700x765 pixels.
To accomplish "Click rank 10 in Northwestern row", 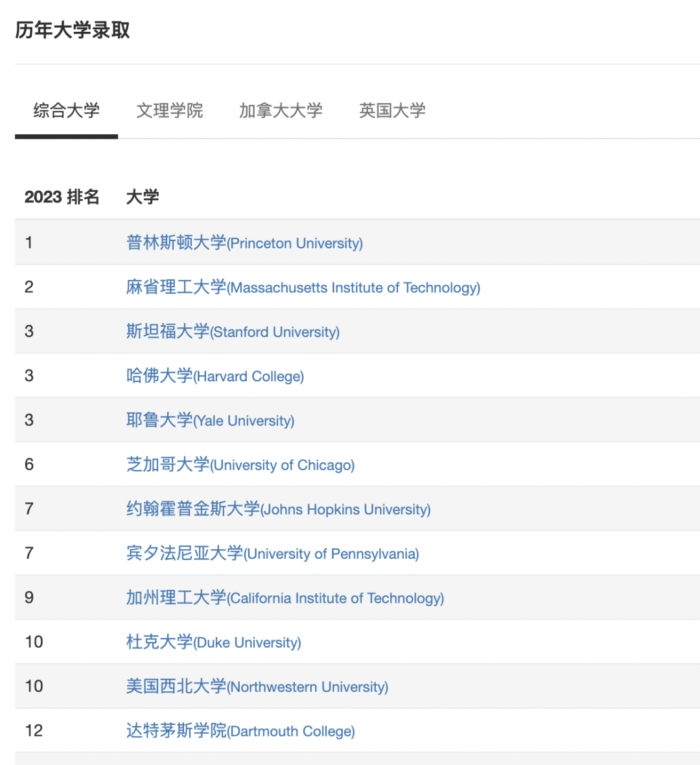I will click(34, 687).
